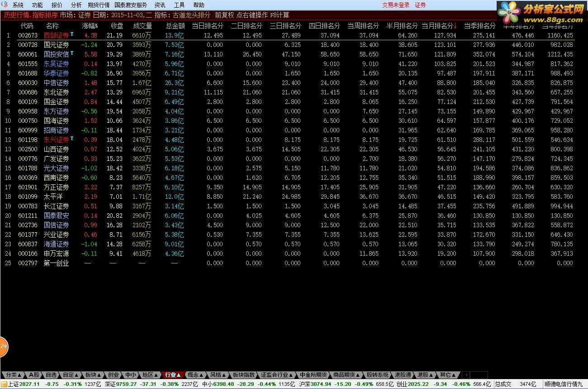Switch to the 创业 tab
Image resolution: width=588 pixels, height=389 pixels.
pos(114,375)
